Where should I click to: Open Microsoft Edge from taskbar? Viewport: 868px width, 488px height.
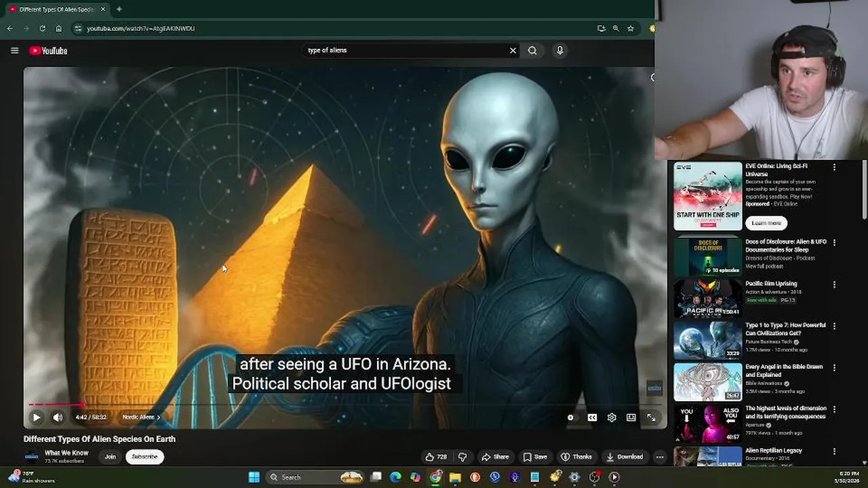tap(395, 477)
